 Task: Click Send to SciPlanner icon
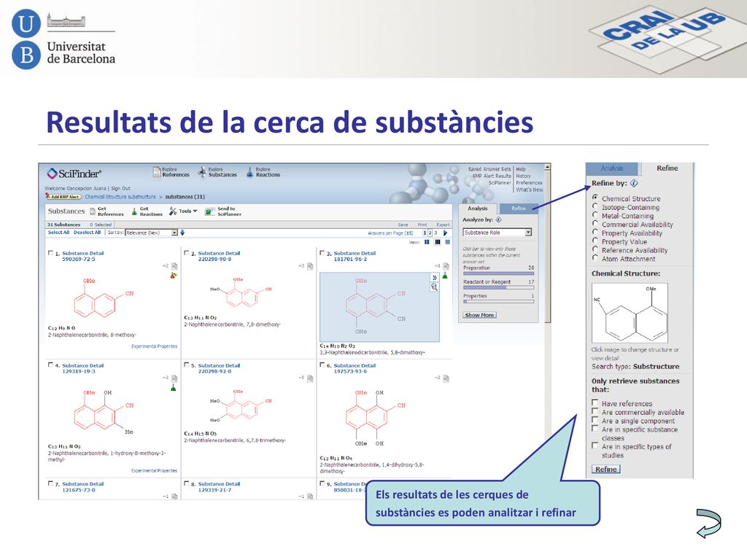click(209, 211)
